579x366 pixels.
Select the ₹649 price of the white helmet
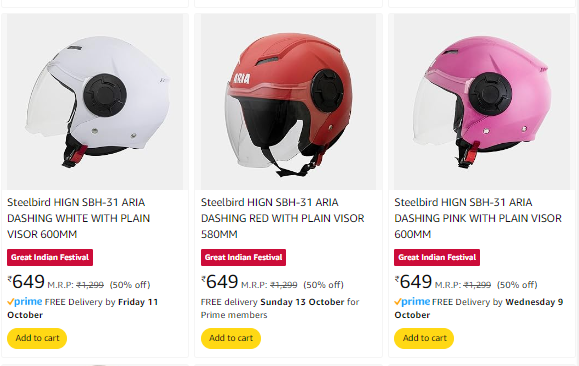pyautogui.click(x=26, y=282)
